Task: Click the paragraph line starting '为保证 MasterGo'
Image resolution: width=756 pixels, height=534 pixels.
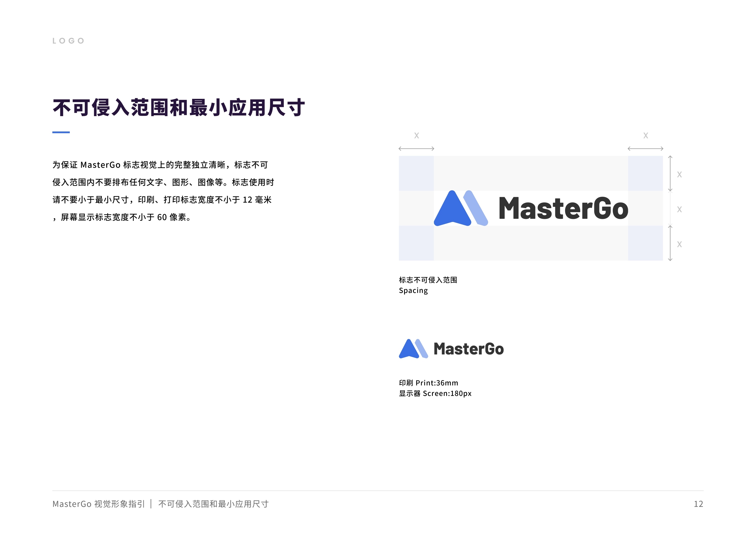Action: (x=160, y=165)
